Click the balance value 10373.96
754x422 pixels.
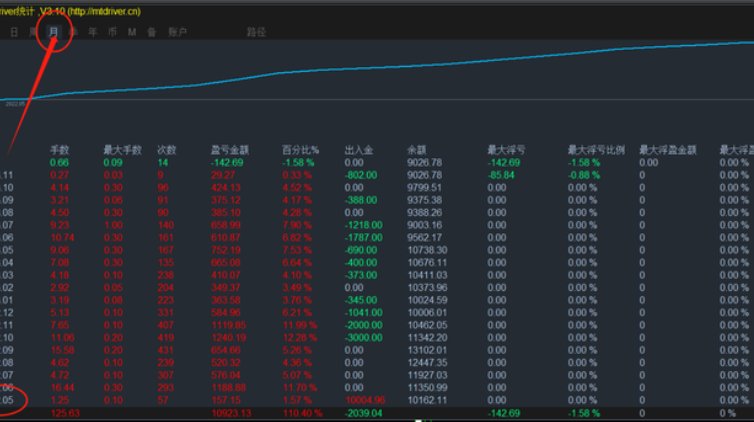pyautogui.click(x=427, y=287)
